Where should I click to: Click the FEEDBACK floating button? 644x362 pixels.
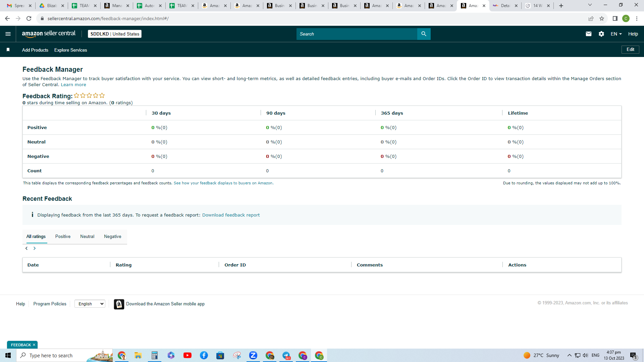(x=21, y=345)
